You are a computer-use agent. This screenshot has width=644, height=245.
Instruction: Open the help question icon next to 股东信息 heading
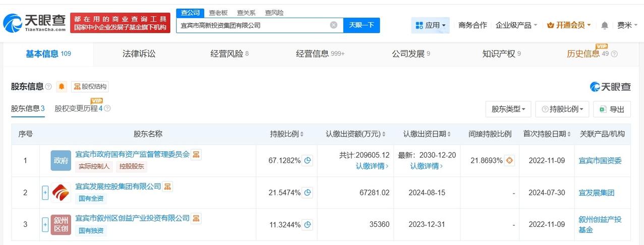coord(48,87)
